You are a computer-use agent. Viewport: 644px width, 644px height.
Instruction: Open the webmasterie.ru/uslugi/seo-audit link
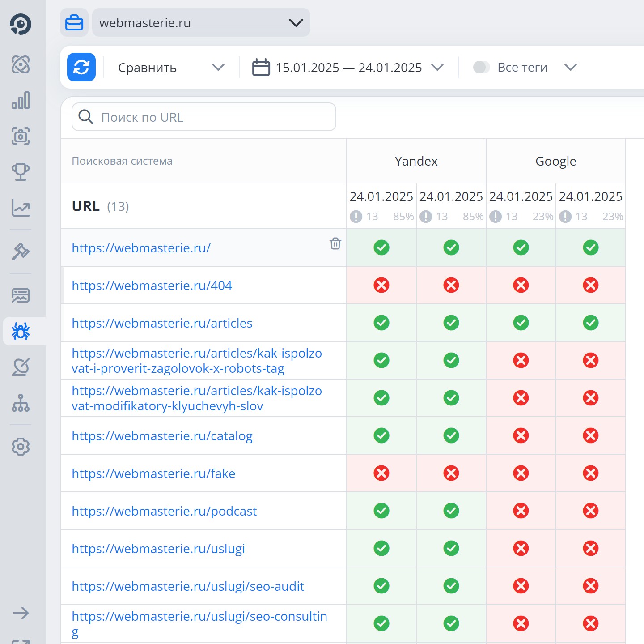pyautogui.click(x=188, y=586)
